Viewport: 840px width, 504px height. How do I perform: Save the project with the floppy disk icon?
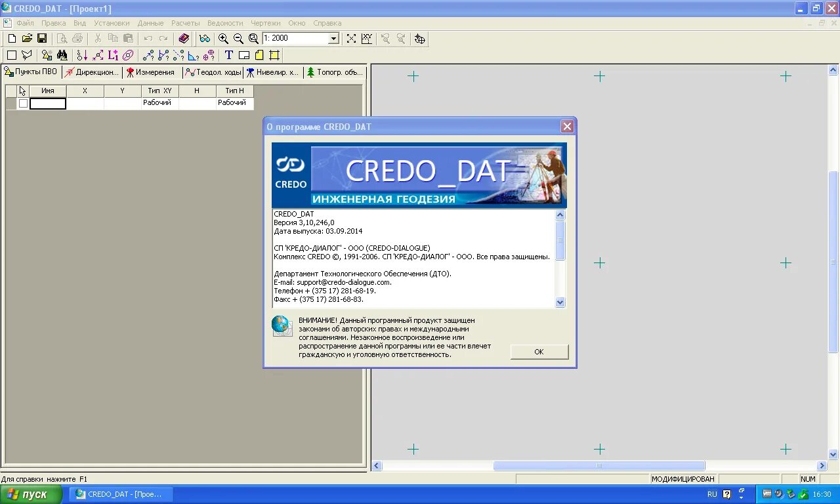pyautogui.click(x=42, y=39)
